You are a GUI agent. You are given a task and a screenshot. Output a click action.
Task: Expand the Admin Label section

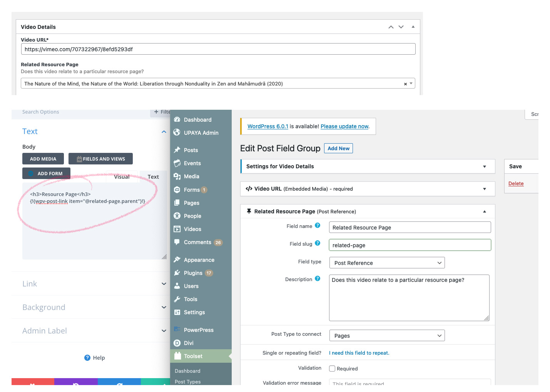click(91, 331)
